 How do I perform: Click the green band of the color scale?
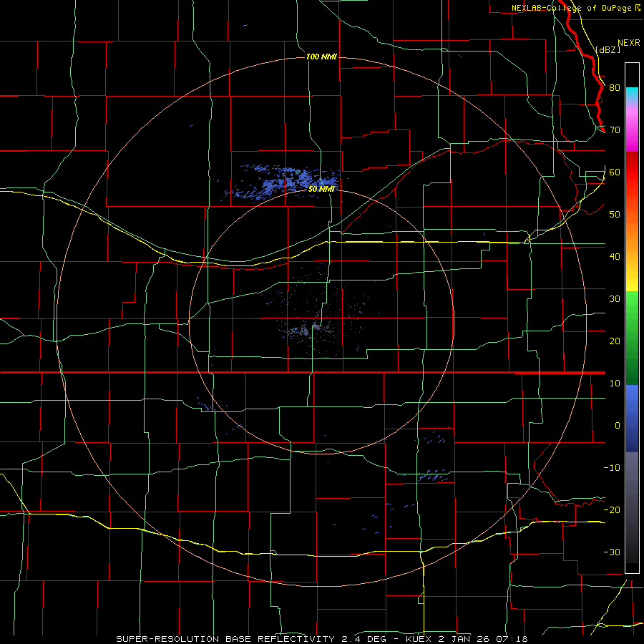coord(632,338)
